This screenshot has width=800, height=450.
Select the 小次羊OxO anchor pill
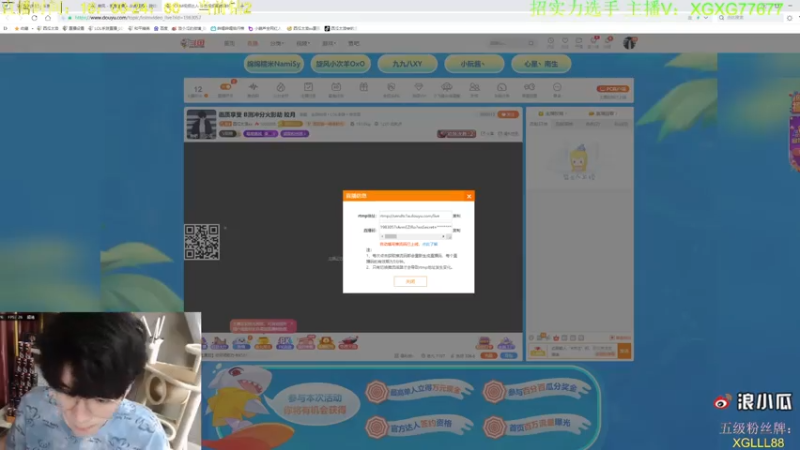[340, 64]
